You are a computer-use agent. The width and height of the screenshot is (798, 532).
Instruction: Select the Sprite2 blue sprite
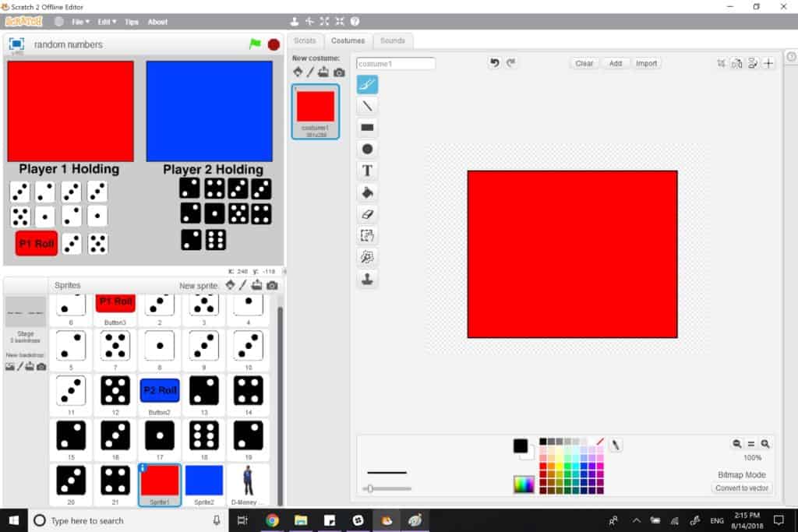pos(204,484)
